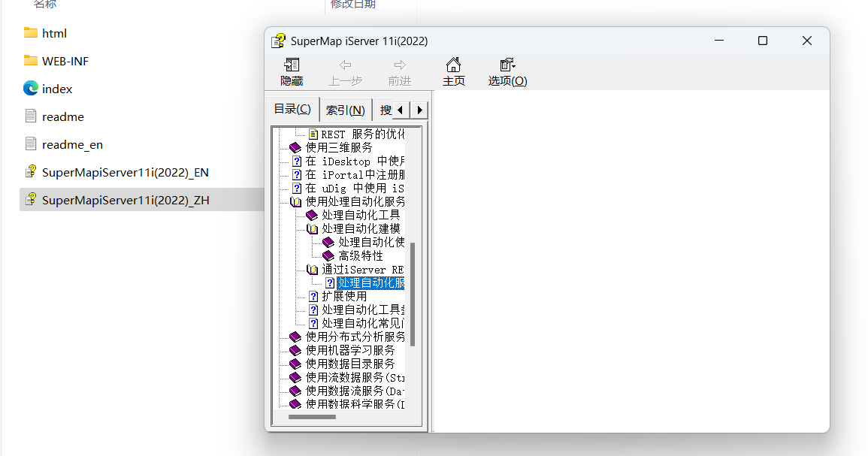Viewport: 868px width, 456px height.
Task: Click the left tab-scroll arrow
Action: click(401, 110)
